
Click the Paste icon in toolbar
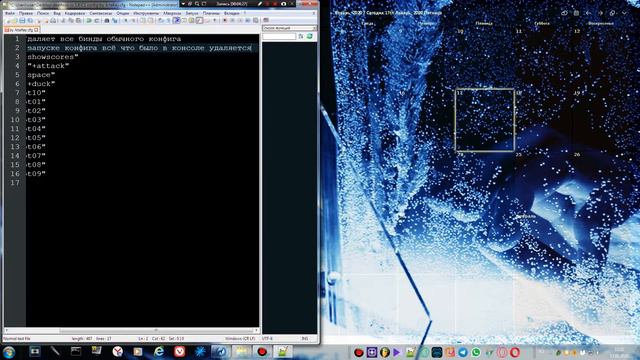click(x=78, y=20)
